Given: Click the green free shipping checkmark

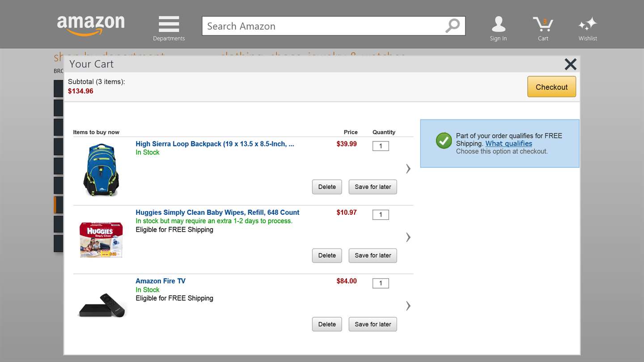Looking at the screenshot, I should (x=444, y=141).
